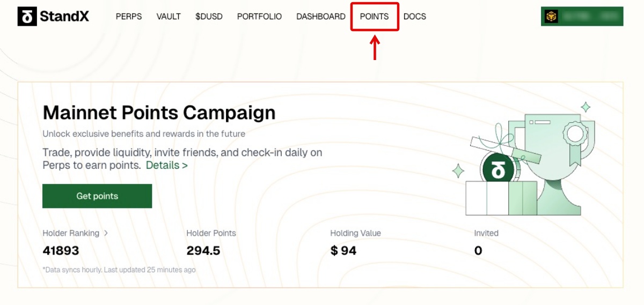This screenshot has height=305, width=644.
Task: Switch to the DASHBOARD page
Action: [x=321, y=17]
